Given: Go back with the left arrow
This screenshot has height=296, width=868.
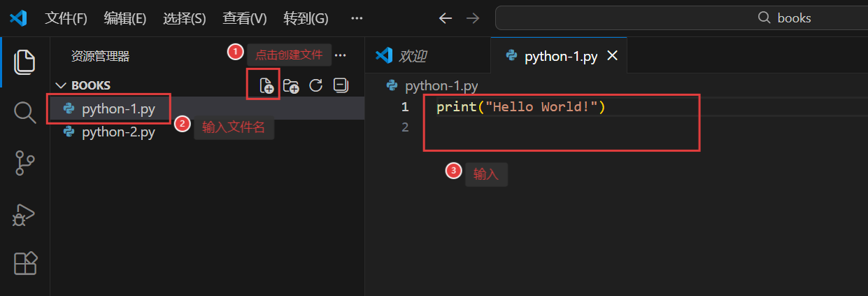Looking at the screenshot, I should 446,18.
